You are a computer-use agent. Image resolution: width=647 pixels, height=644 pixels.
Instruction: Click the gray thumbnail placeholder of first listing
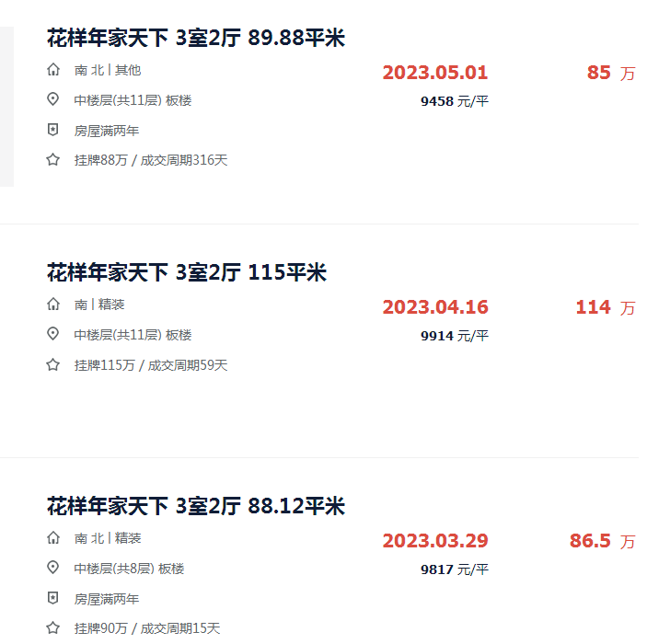[x=6, y=107]
